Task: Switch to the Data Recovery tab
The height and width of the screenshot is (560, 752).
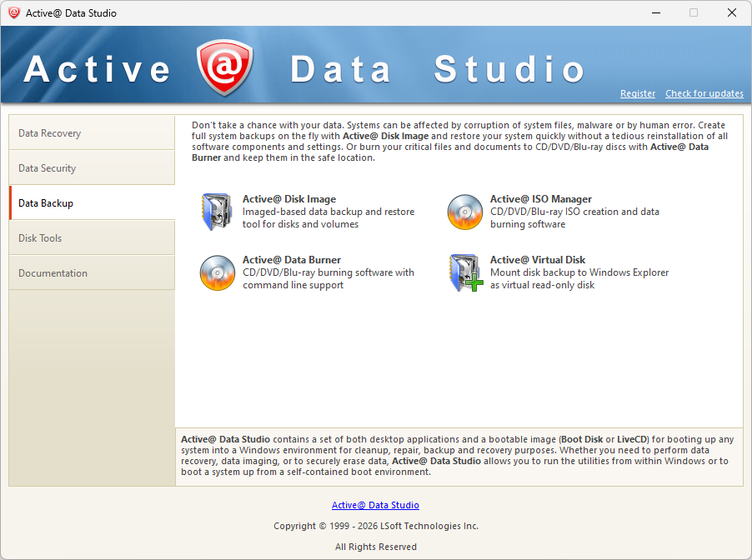Action: [x=92, y=132]
